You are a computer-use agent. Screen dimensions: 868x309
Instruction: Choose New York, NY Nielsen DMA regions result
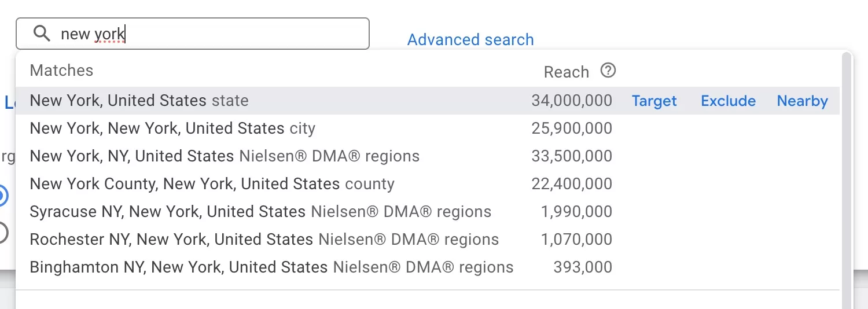tap(427, 156)
